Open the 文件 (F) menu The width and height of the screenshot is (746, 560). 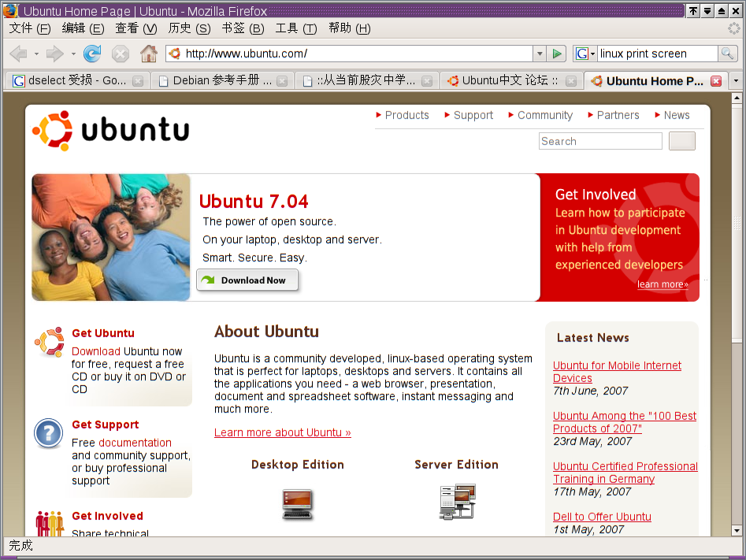(x=29, y=28)
